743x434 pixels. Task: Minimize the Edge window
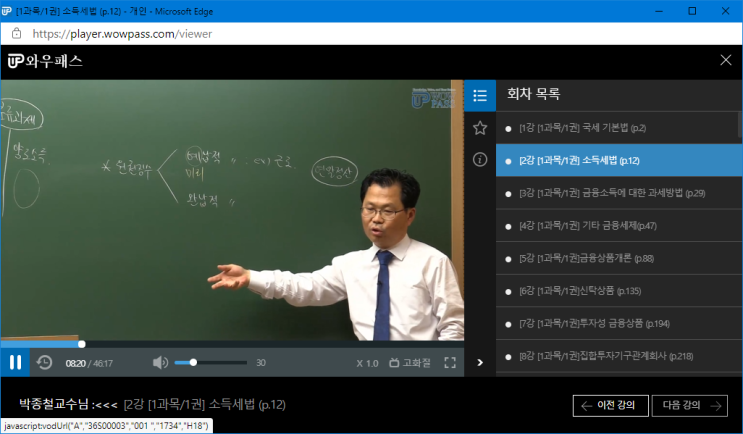click(659, 11)
